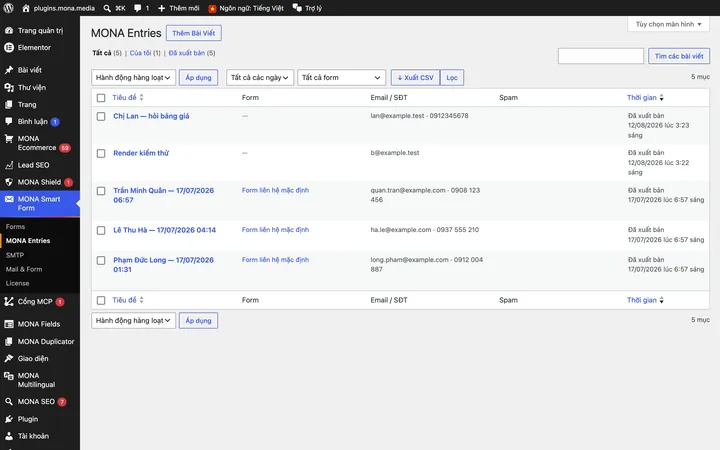Image resolution: width=720 pixels, height=450 pixels.
Task: Sort by Thời gian in table footer
Action: point(645,300)
